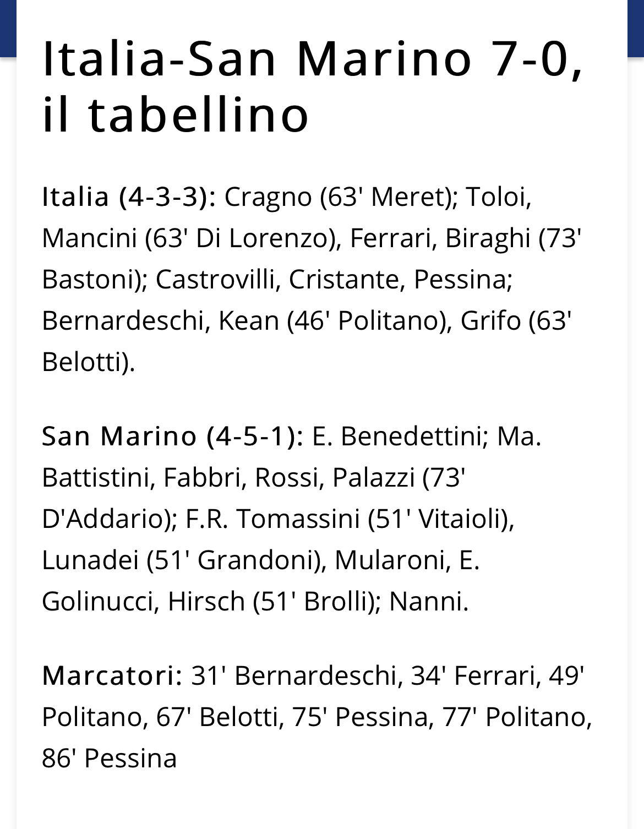The image size is (644, 829).
Task: Click the headline "Italia-San Marino 7-0, il tabellino"
Action: click(313, 87)
